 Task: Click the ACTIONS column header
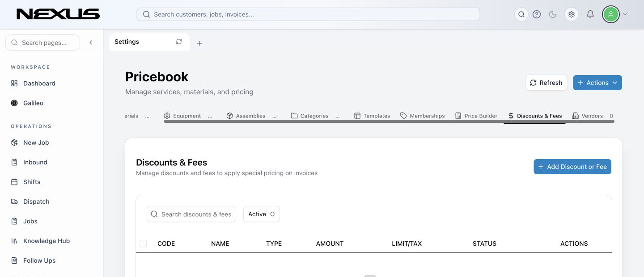point(574,243)
